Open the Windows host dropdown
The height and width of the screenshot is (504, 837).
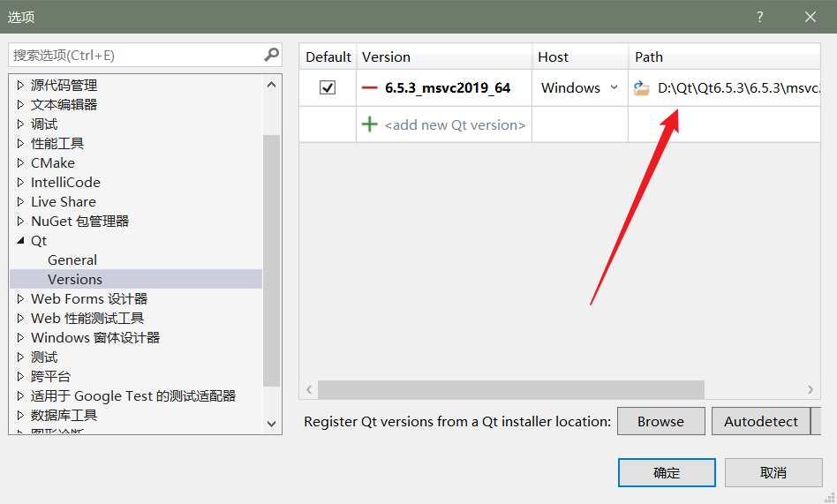coord(580,88)
